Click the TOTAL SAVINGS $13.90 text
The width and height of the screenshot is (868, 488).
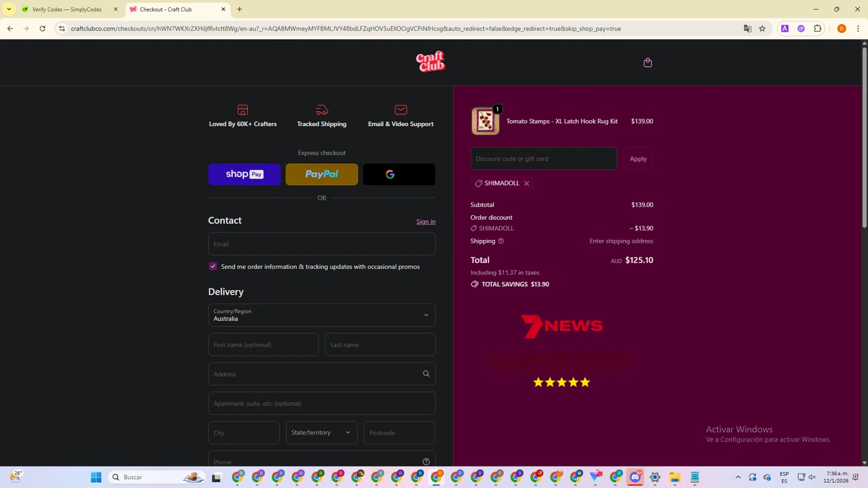(x=516, y=284)
